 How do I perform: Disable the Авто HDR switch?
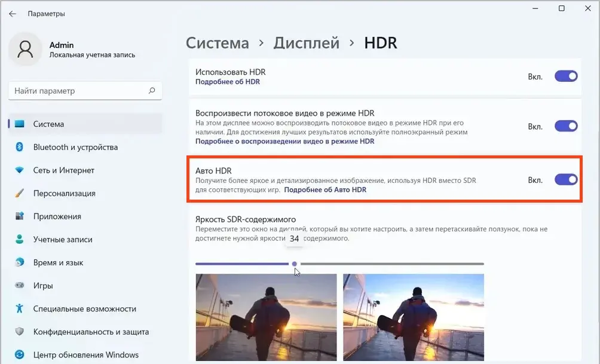[x=566, y=179]
